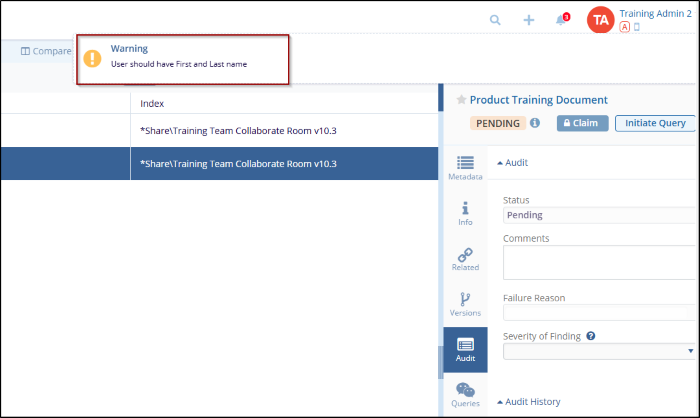Open the Queries side tab

[465, 395]
